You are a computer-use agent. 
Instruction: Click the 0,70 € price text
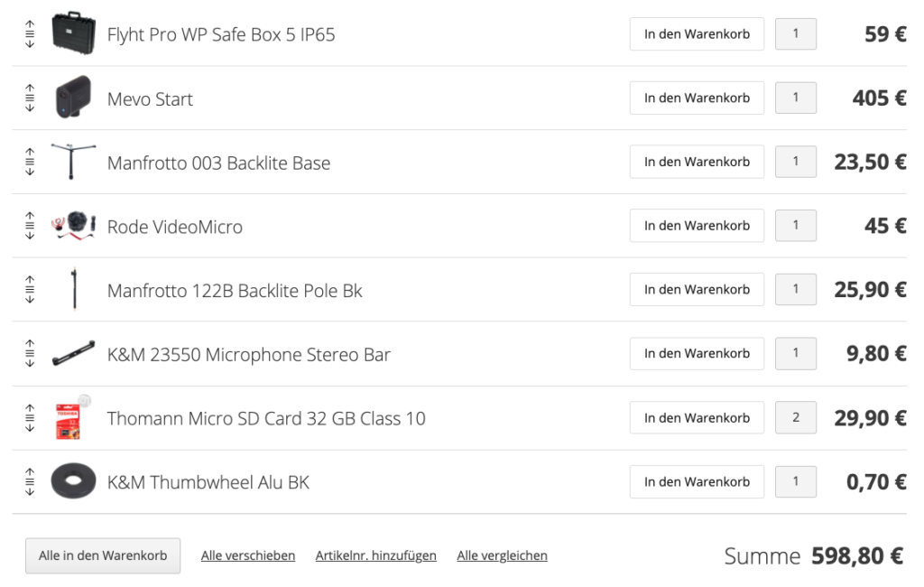pos(876,482)
